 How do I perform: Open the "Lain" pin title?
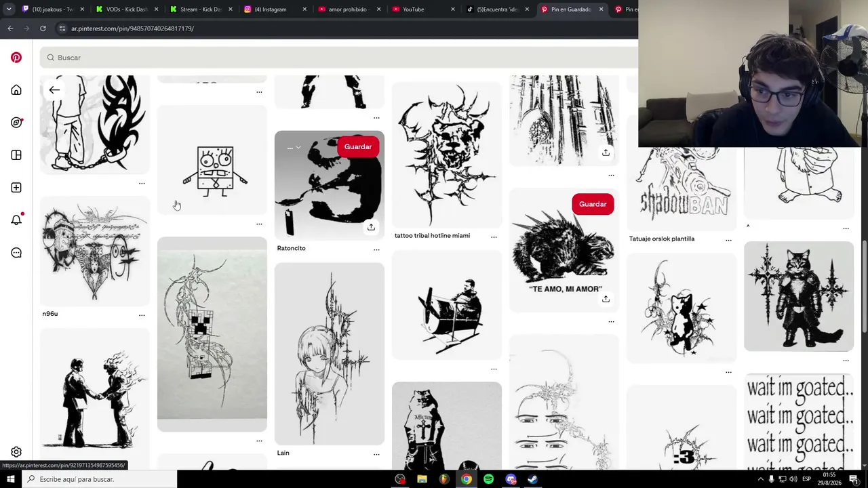click(283, 453)
